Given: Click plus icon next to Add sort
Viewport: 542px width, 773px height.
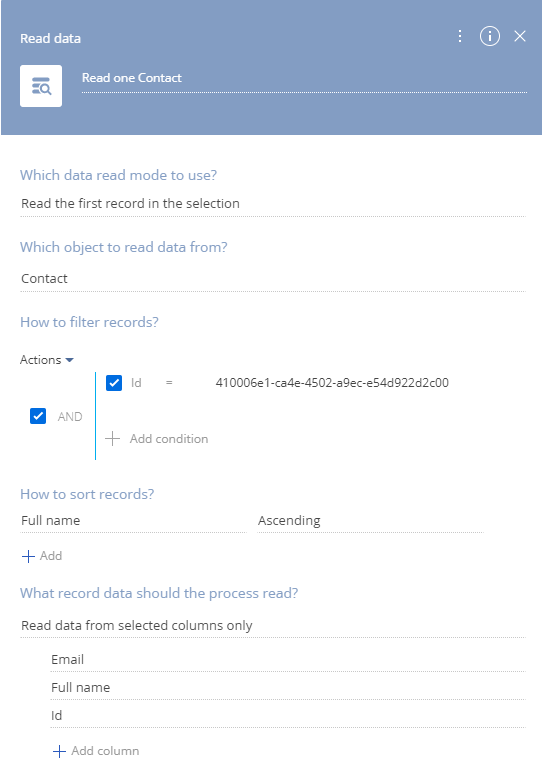Looking at the screenshot, I should click(28, 556).
